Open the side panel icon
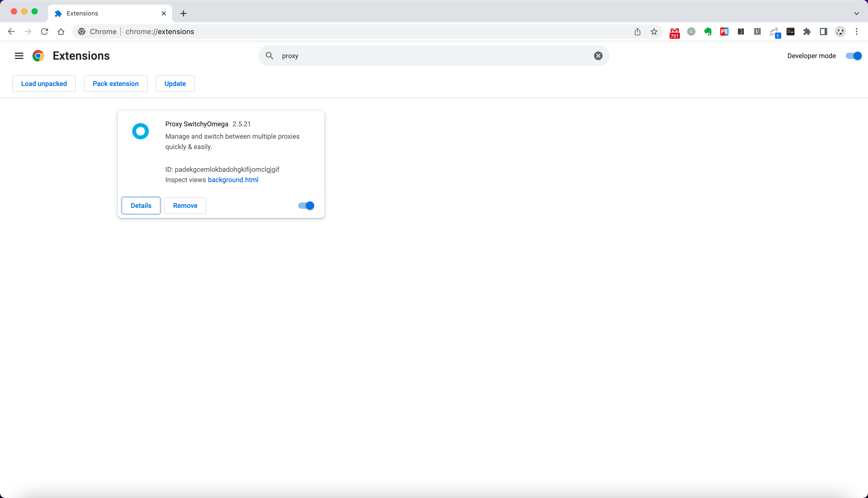This screenshot has width=868, height=498. tap(823, 32)
